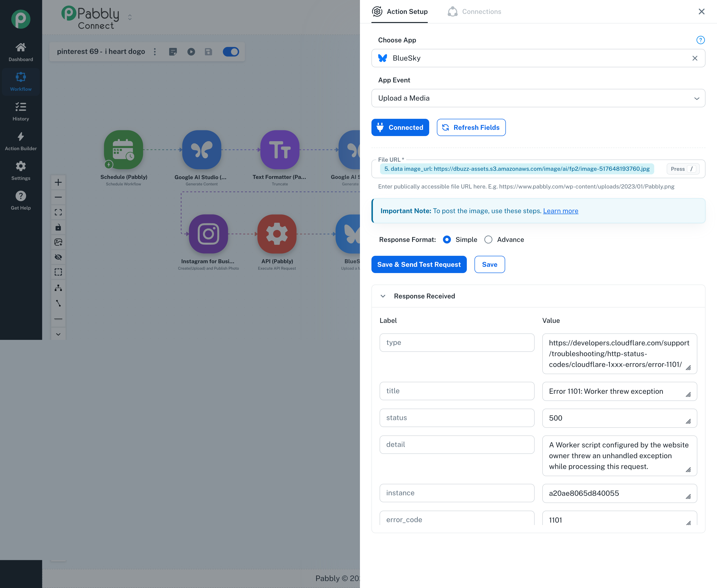Click the Worker script detail value
Viewport: 717px width, 588px height.
(619, 456)
